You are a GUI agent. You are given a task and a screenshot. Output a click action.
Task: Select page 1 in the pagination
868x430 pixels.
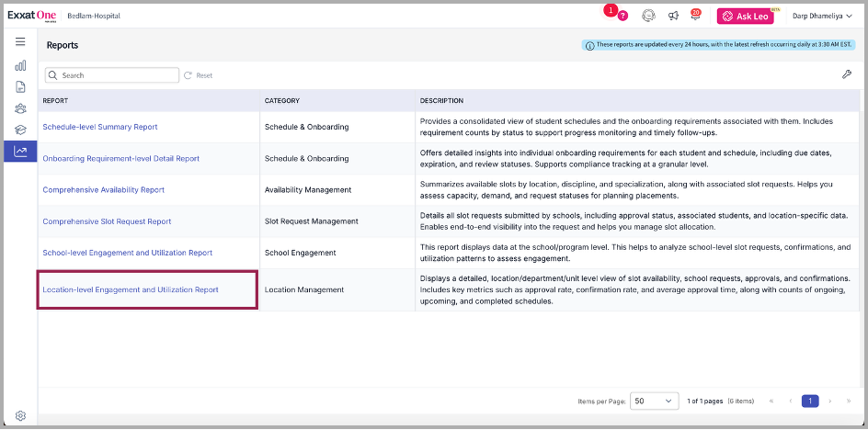pyautogui.click(x=809, y=401)
